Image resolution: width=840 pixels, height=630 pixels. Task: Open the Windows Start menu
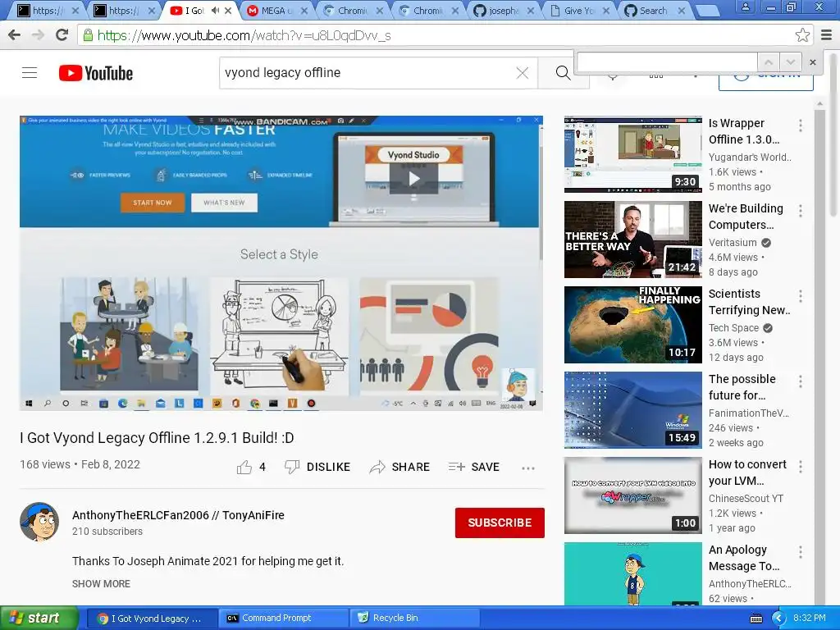pyautogui.click(x=39, y=618)
